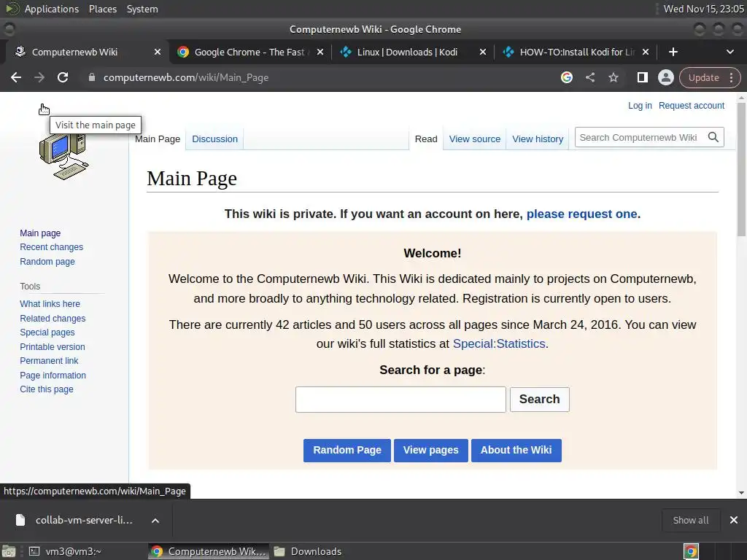Screen dimensions: 747x560
Task: Click the magnifier icon in wiki search
Action: click(713, 138)
